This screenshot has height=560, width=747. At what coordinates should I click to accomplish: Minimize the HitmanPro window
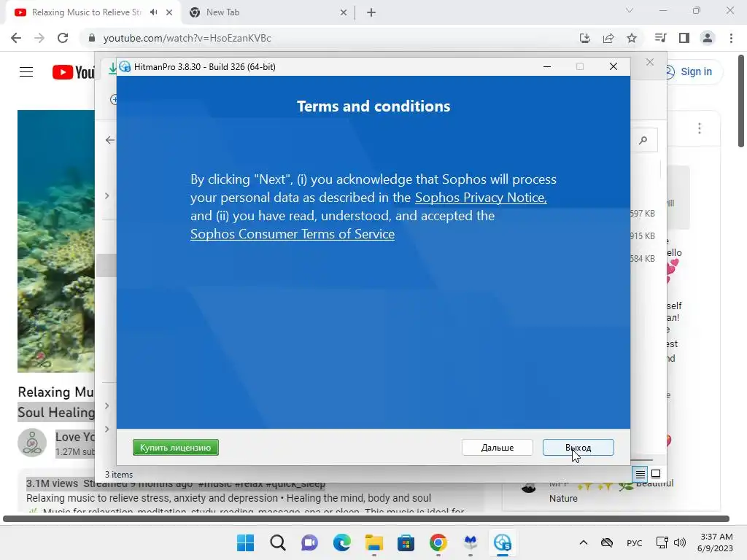(x=547, y=66)
